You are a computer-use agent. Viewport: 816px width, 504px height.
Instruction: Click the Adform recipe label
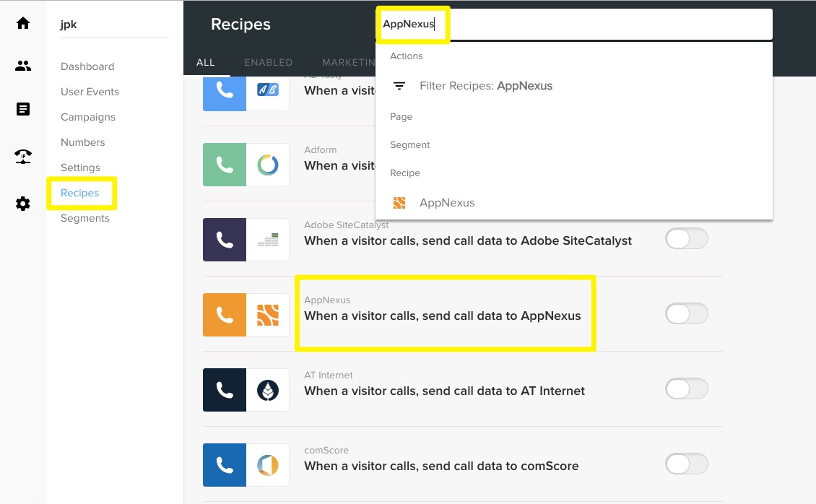coord(320,149)
